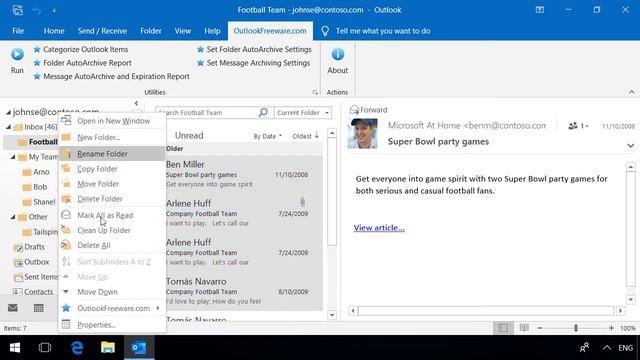Click zoom out minus button
Image resolution: width=640 pixels, height=360 pixels.
(540, 328)
